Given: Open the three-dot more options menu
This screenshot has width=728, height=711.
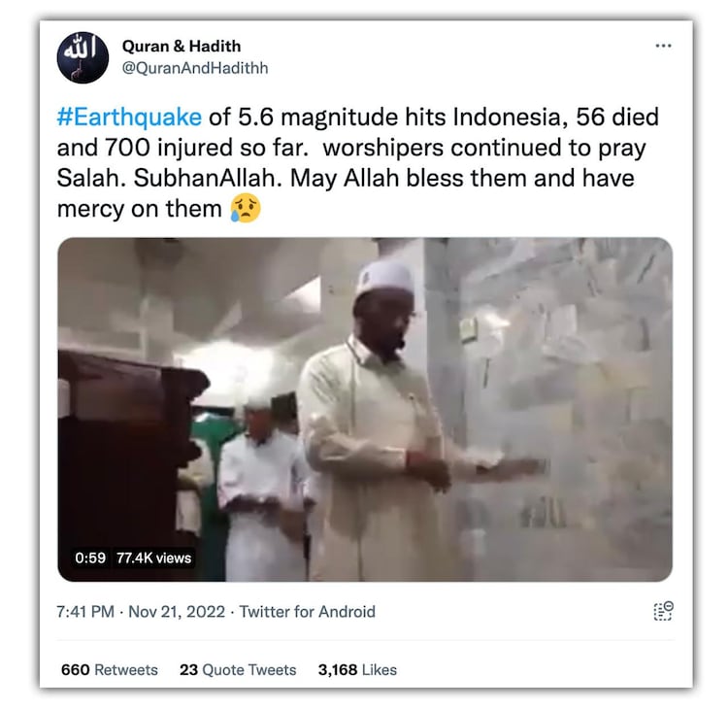Looking at the screenshot, I should pos(663,46).
